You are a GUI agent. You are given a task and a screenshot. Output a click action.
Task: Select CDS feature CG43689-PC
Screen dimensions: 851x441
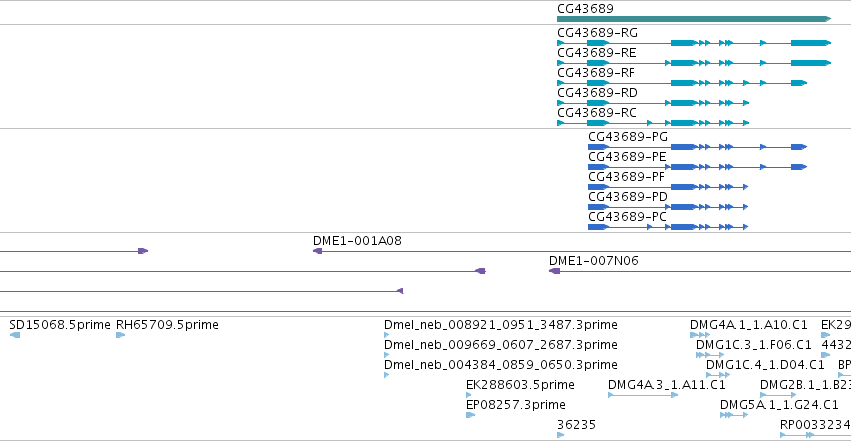point(668,227)
